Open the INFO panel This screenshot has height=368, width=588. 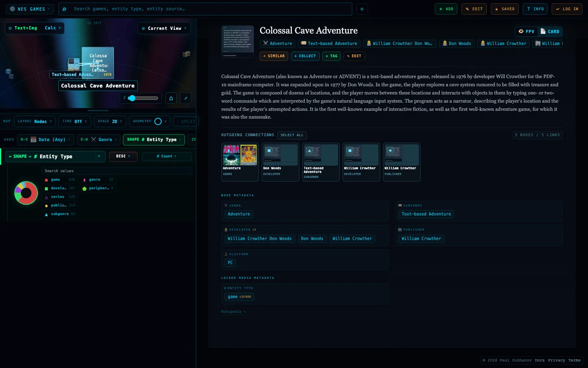click(535, 9)
